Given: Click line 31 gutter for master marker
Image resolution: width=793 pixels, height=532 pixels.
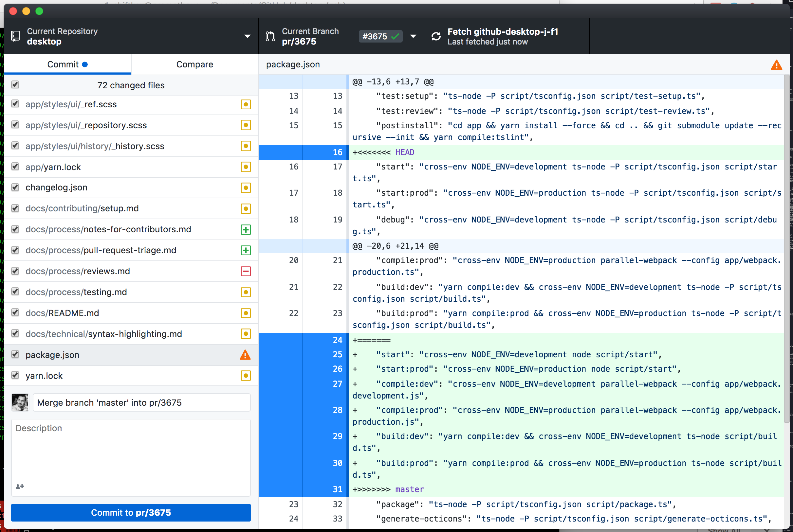Looking at the screenshot, I should click(x=304, y=489).
